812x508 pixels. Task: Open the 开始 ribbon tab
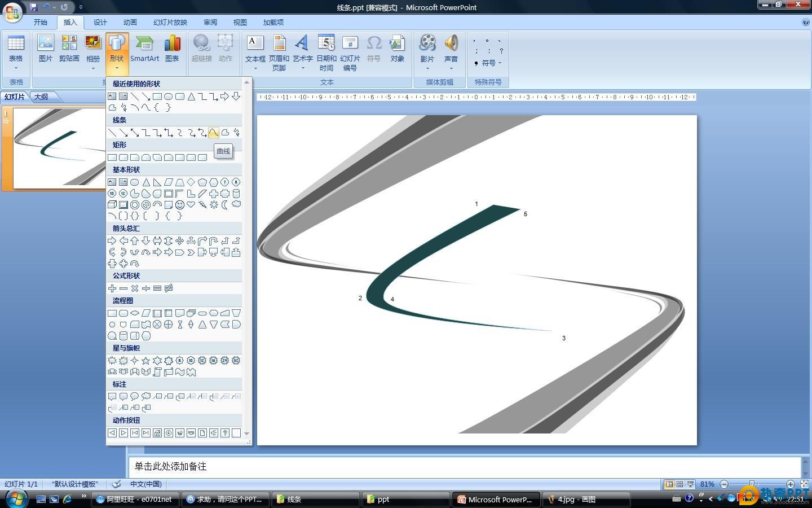41,22
